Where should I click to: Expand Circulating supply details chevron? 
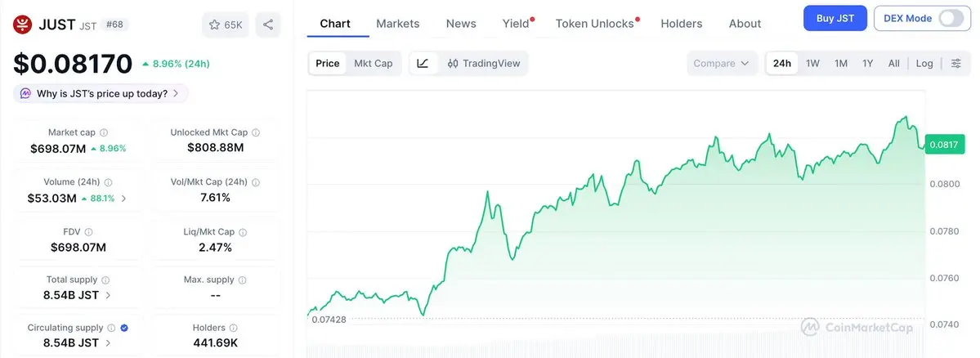(x=109, y=343)
